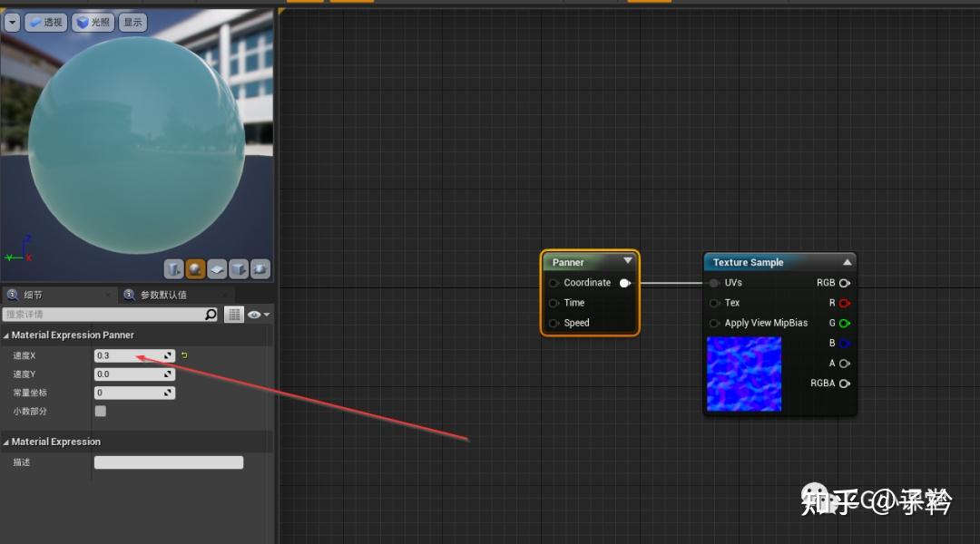This screenshot has height=544, width=980.
Task: Toggle the 光照 lighting mode in the viewport
Action: pyautogui.click(x=92, y=22)
